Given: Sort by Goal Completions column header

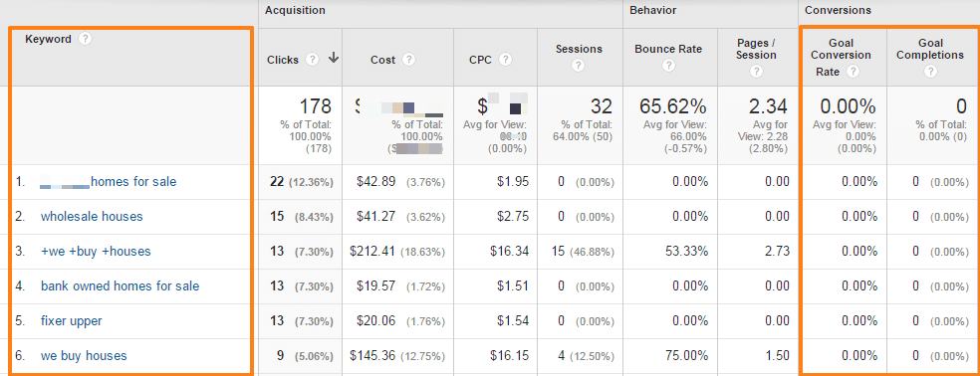Looking at the screenshot, I should [930, 49].
